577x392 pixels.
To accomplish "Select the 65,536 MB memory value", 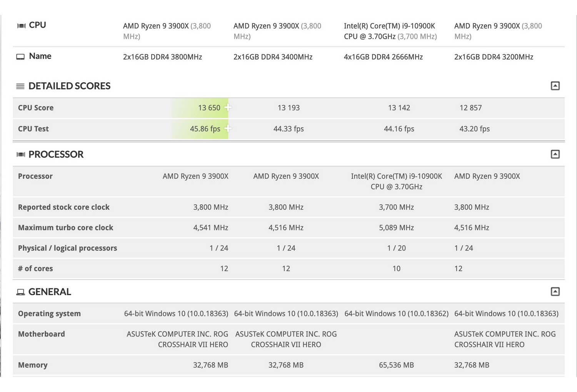I will point(396,365).
